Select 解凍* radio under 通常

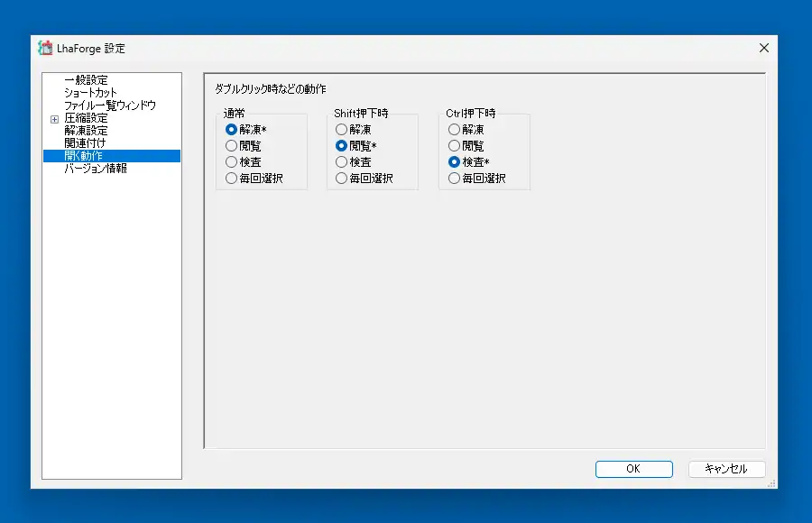[246, 130]
